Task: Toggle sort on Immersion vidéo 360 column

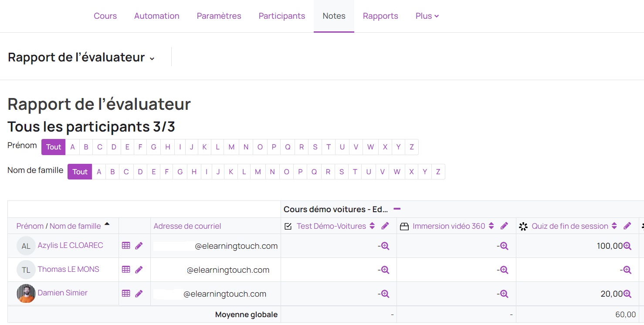Action: pos(491,226)
